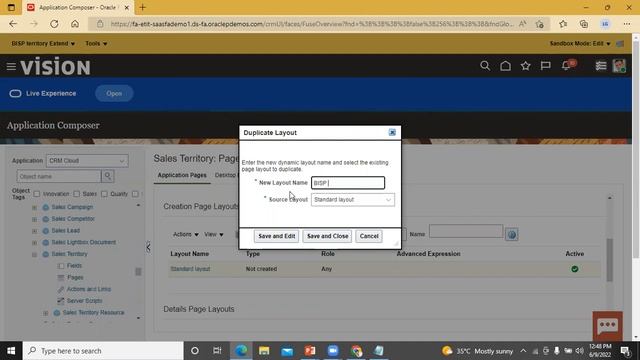Expand the Sales Territory Resource node
This screenshot has width=640, height=360.
(x=46, y=313)
